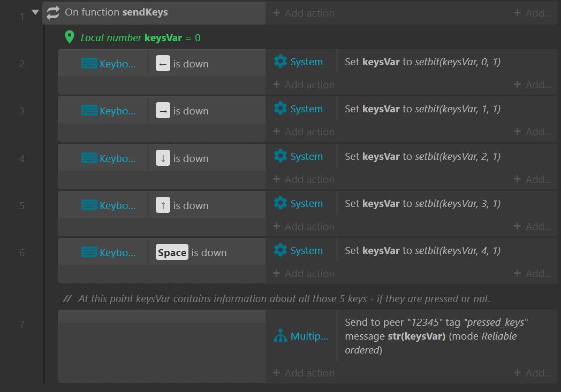Click the Keyboard icon in event 2
This screenshot has height=392, width=561.
89,64
